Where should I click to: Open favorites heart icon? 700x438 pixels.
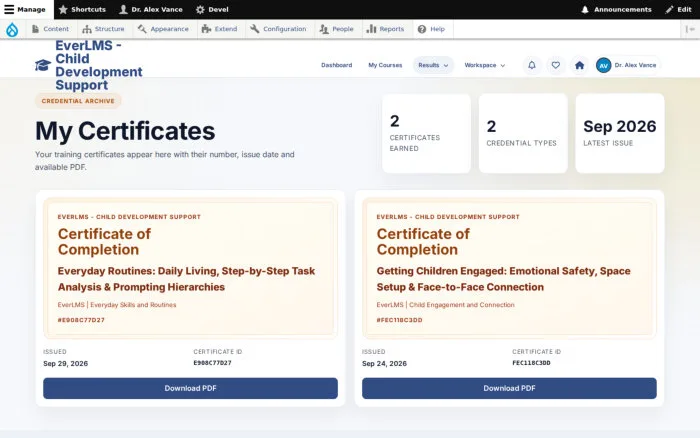pyautogui.click(x=556, y=65)
